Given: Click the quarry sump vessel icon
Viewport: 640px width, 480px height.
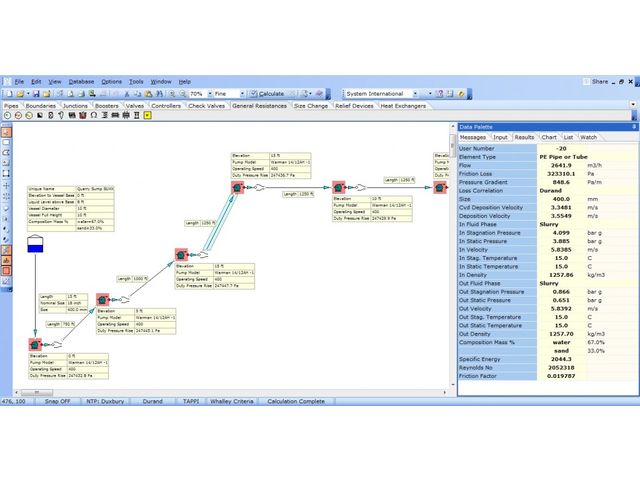Looking at the screenshot, I should tap(36, 243).
